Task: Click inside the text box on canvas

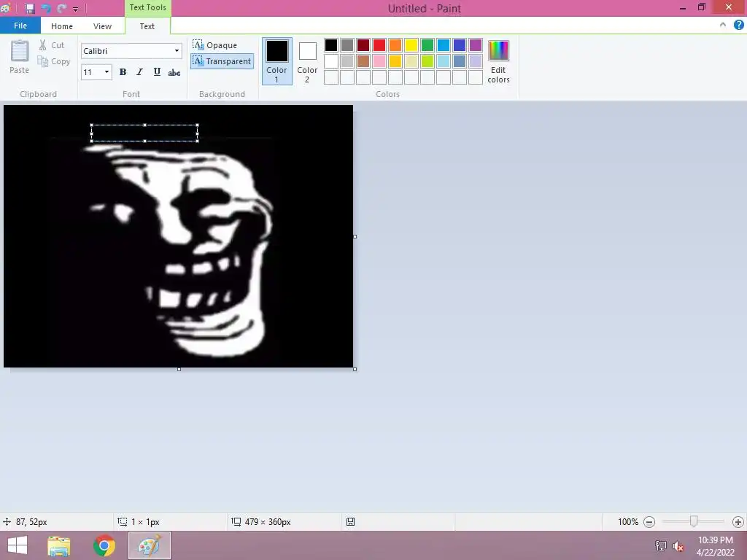Action: tap(144, 133)
